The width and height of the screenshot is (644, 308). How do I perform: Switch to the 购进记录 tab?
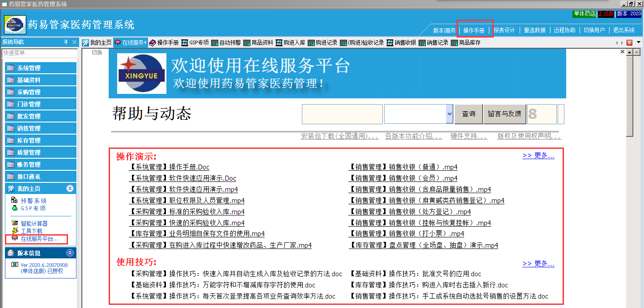tap(322, 43)
